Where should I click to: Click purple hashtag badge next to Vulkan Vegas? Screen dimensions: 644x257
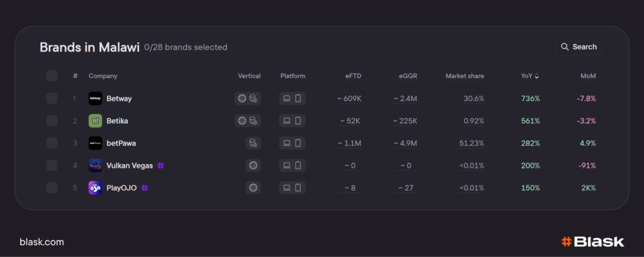click(161, 165)
